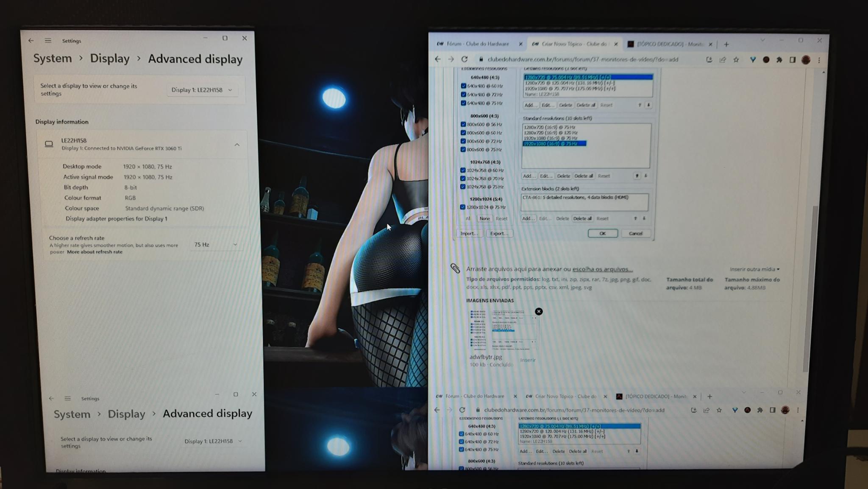Toggle upper 640x480 @ 75 Hz checkbox
Image resolution: width=868 pixels, height=489 pixels.
(463, 103)
